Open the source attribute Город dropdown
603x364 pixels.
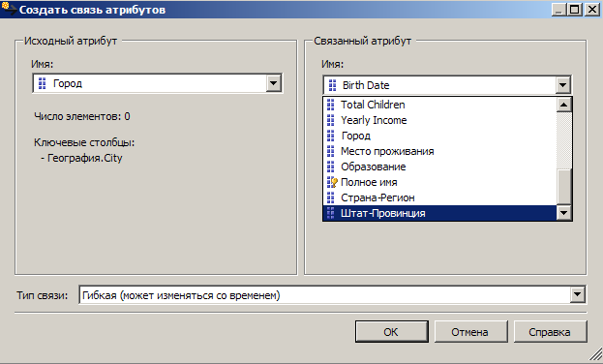pyautogui.click(x=273, y=83)
